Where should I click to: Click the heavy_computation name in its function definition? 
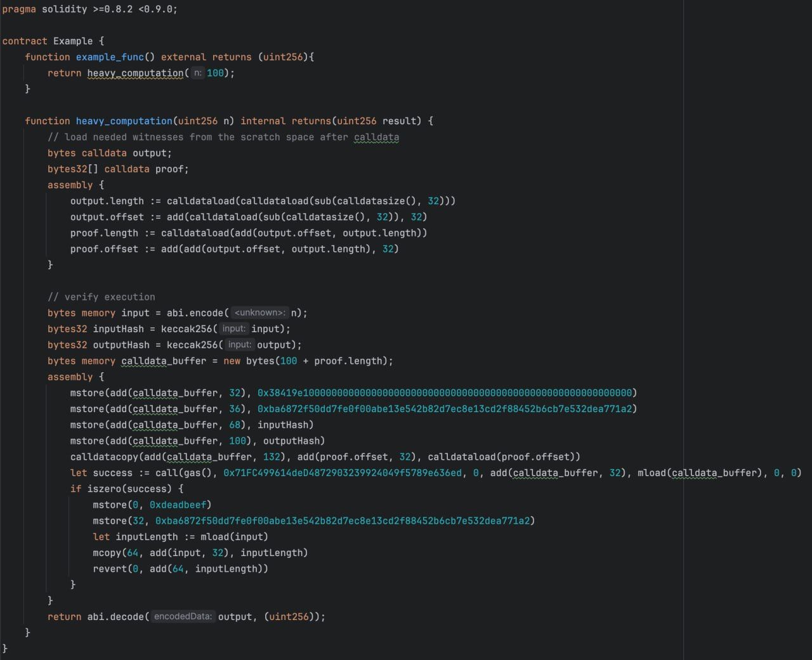[x=124, y=120]
